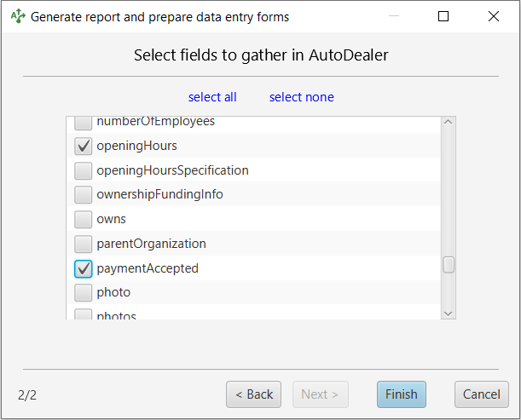Click the list scroll up arrow
The width and height of the screenshot is (521, 420).
(x=449, y=122)
